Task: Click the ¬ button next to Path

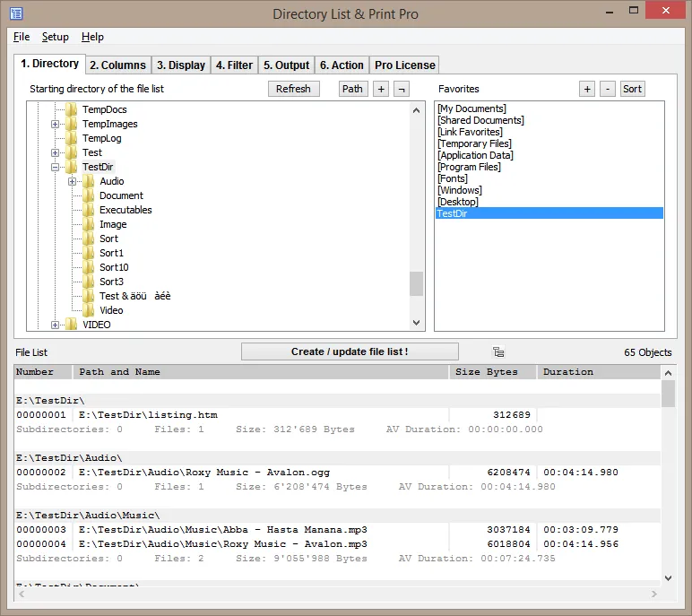Action: pyautogui.click(x=402, y=89)
